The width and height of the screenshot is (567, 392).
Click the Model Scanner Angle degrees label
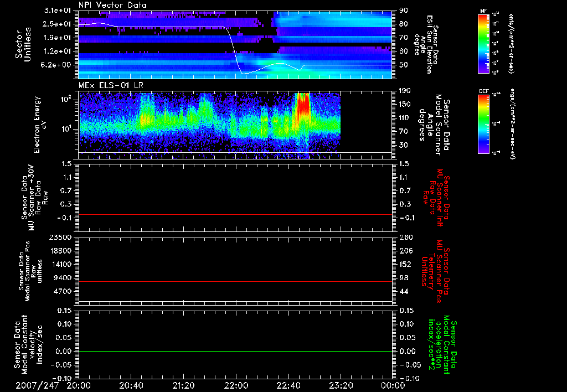(435, 125)
